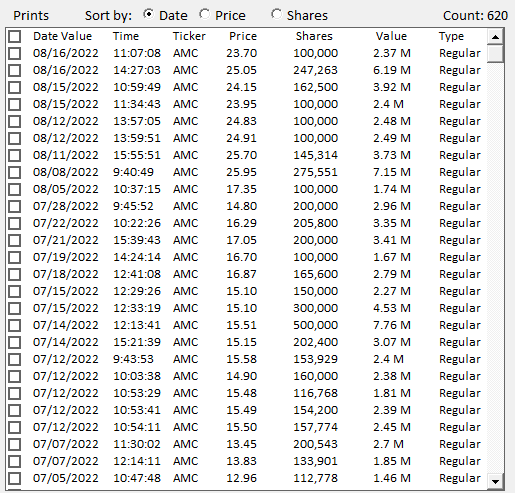The width and height of the screenshot is (515, 493).
Task: Check the 07/14/2022 12:13:41 print row
Action: (x=15, y=325)
